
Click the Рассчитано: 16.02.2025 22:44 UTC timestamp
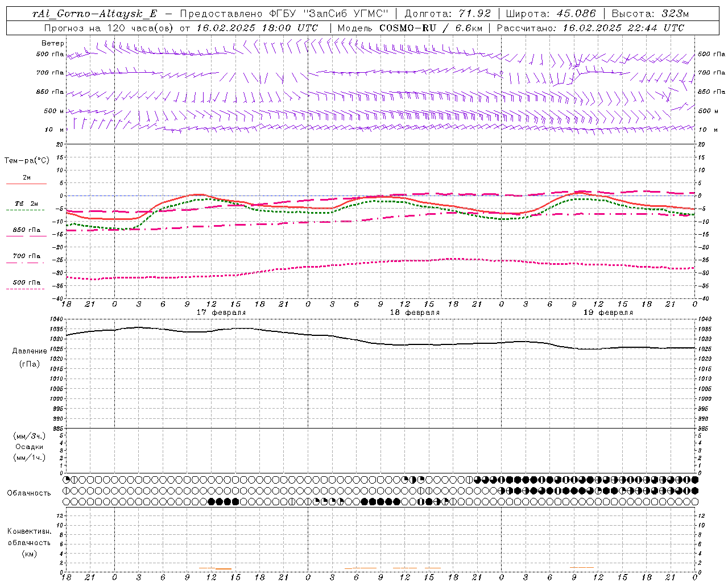pos(590,28)
